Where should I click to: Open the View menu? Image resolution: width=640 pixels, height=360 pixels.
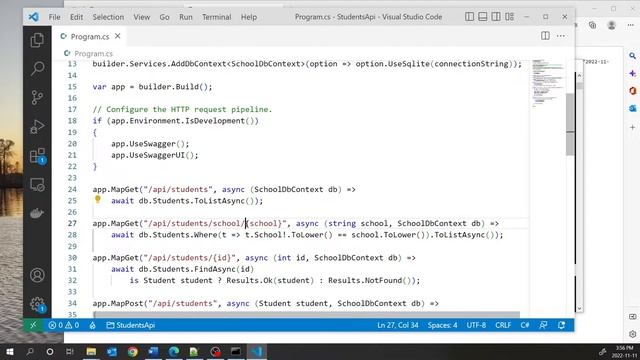pos(142,17)
